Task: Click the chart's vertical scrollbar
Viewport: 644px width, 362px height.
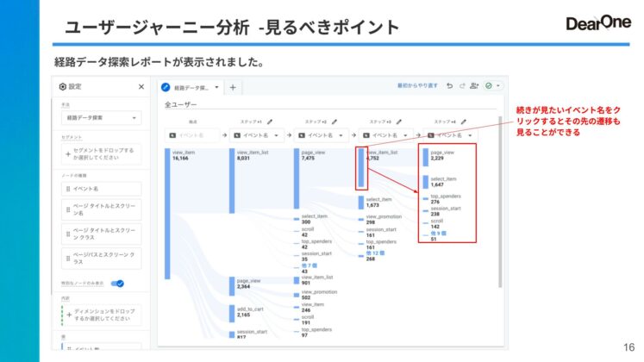Action: coord(500,202)
